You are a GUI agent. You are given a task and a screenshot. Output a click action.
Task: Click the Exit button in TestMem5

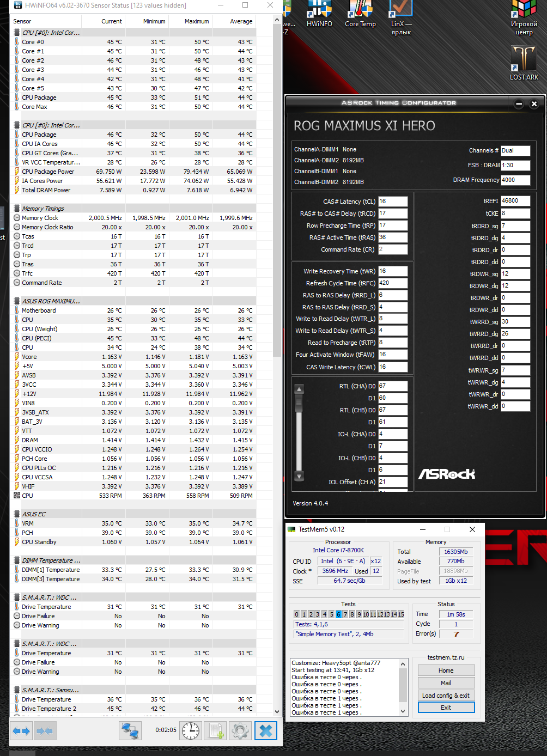tap(446, 708)
